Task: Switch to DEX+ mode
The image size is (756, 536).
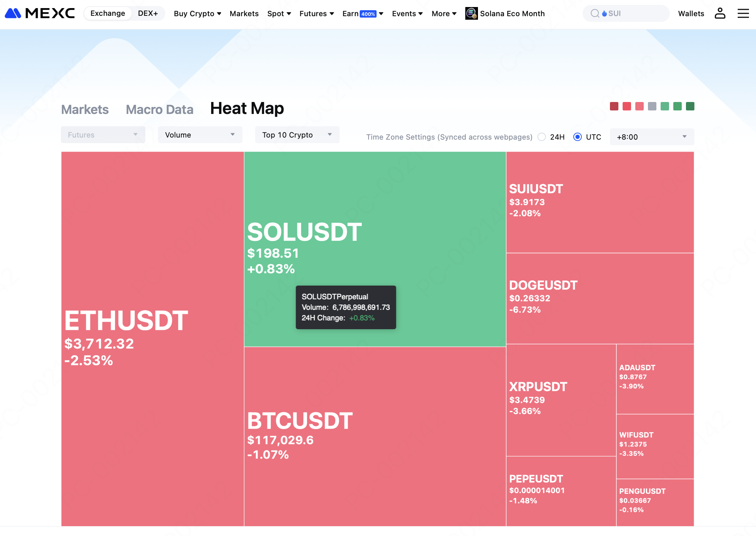Action: tap(148, 13)
